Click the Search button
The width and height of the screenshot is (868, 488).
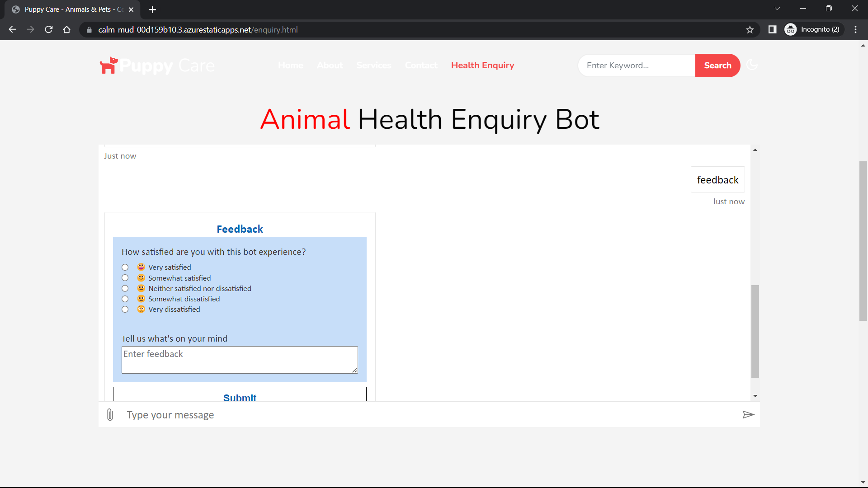tap(717, 65)
